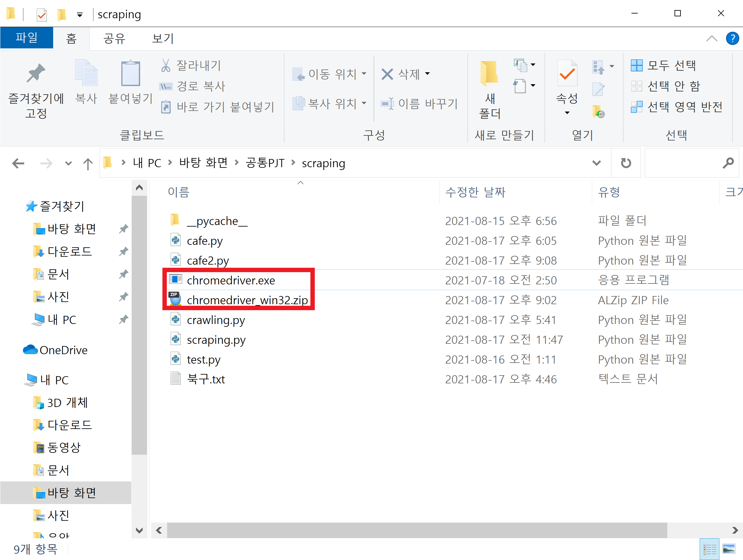Screen dimensions: 743x560
Task: Switch to details view icon in status bar
Action: 709,549
